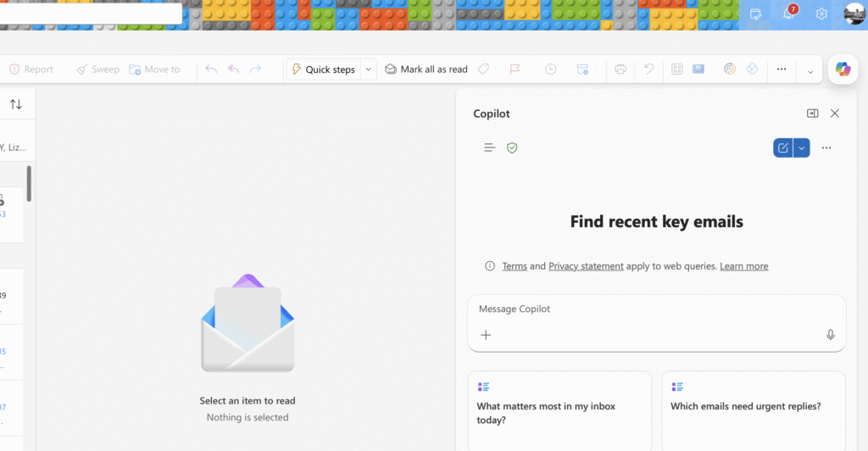The height and width of the screenshot is (451, 868).
Task: Click the Rules icon in toolbar
Action: pyautogui.click(x=582, y=70)
